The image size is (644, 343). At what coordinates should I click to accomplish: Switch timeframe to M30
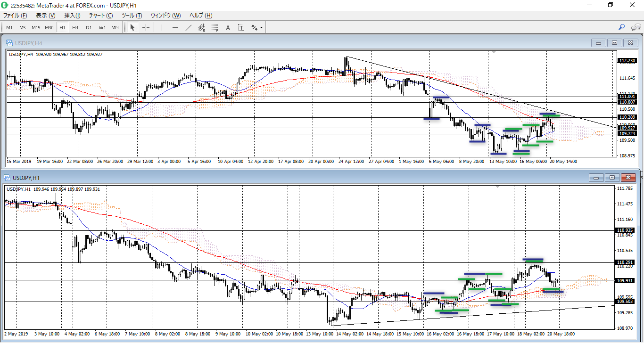pyautogui.click(x=49, y=27)
